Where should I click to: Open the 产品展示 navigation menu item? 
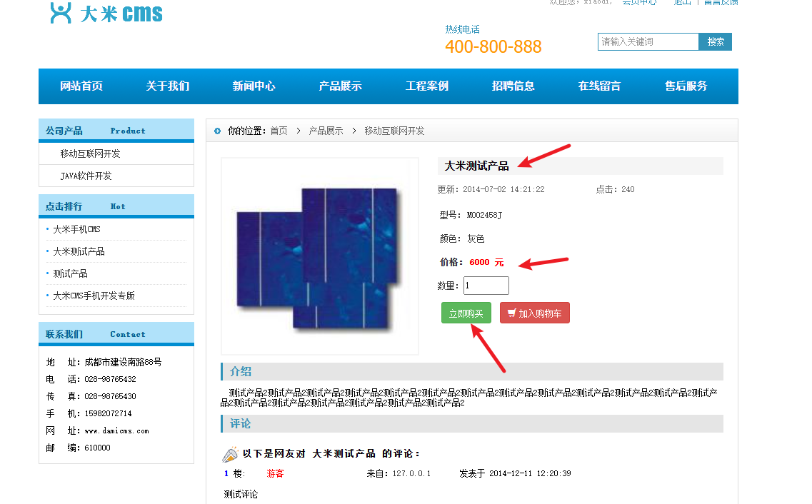click(x=340, y=86)
